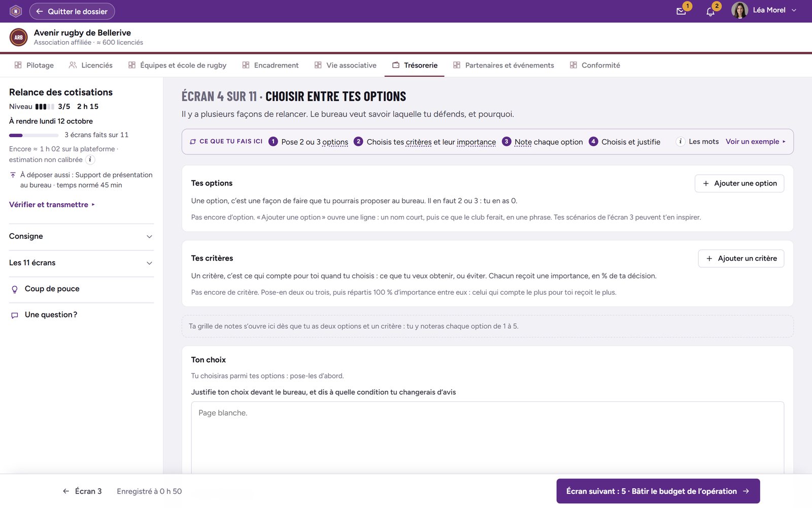Image resolution: width=812 pixels, height=508 pixels.
Task: Expand the Léa Morel account menu chevron
Action: click(794, 10)
